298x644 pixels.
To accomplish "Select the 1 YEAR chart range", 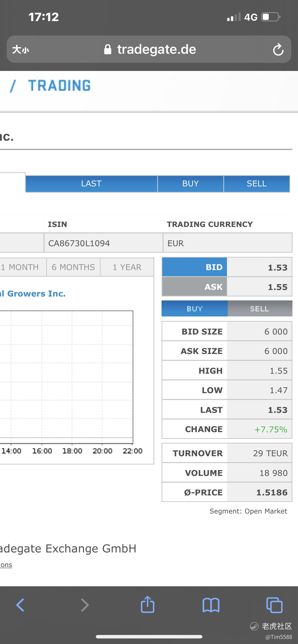I will [x=127, y=267].
